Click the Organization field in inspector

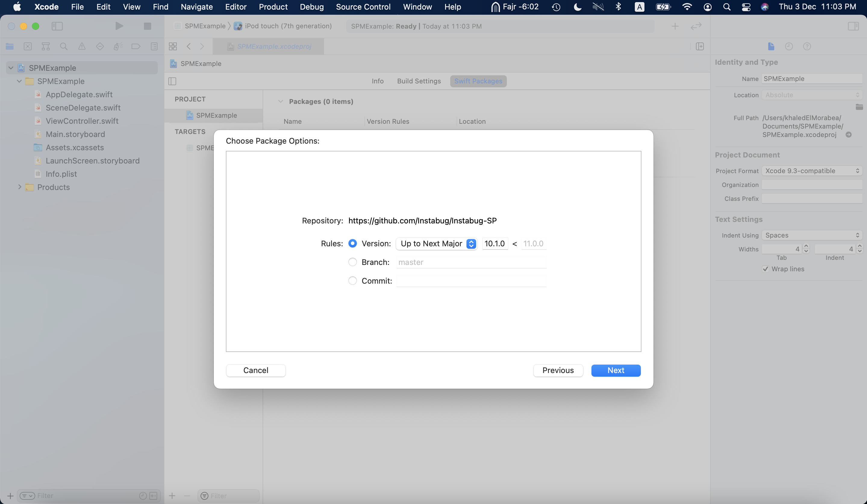point(812,185)
